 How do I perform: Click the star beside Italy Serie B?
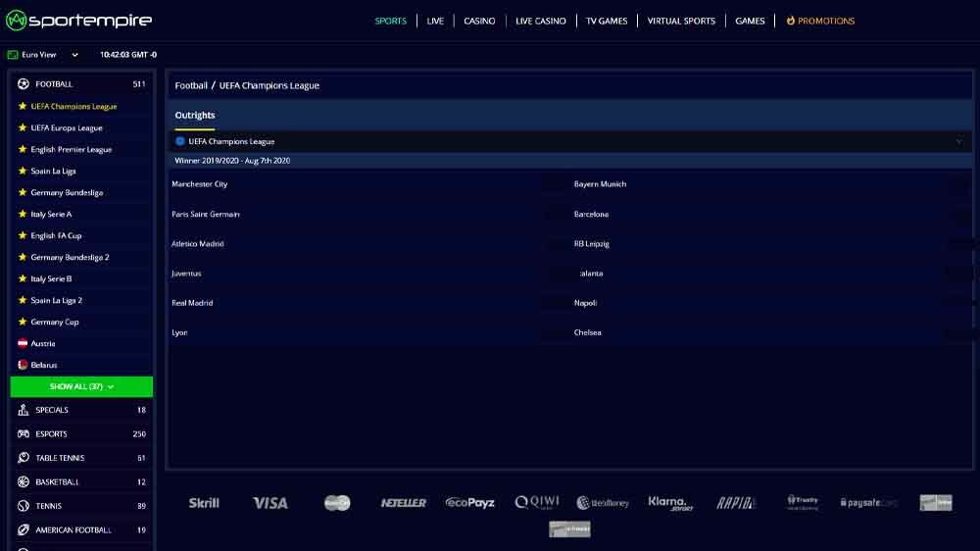(23, 279)
